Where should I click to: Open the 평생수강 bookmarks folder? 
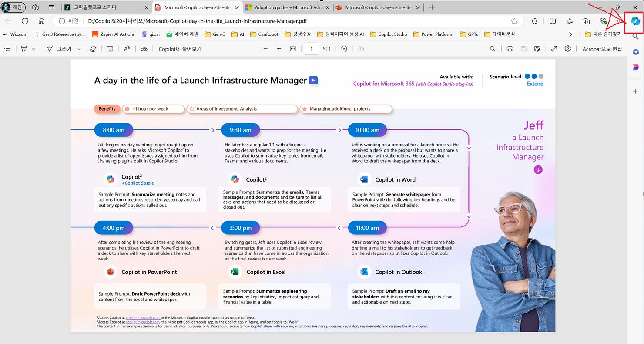click(298, 34)
